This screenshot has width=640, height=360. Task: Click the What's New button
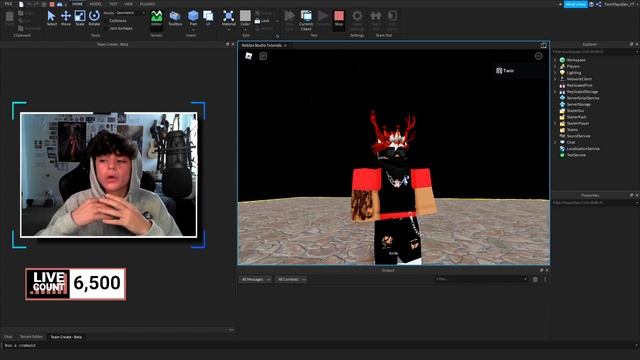click(x=576, y=4)
